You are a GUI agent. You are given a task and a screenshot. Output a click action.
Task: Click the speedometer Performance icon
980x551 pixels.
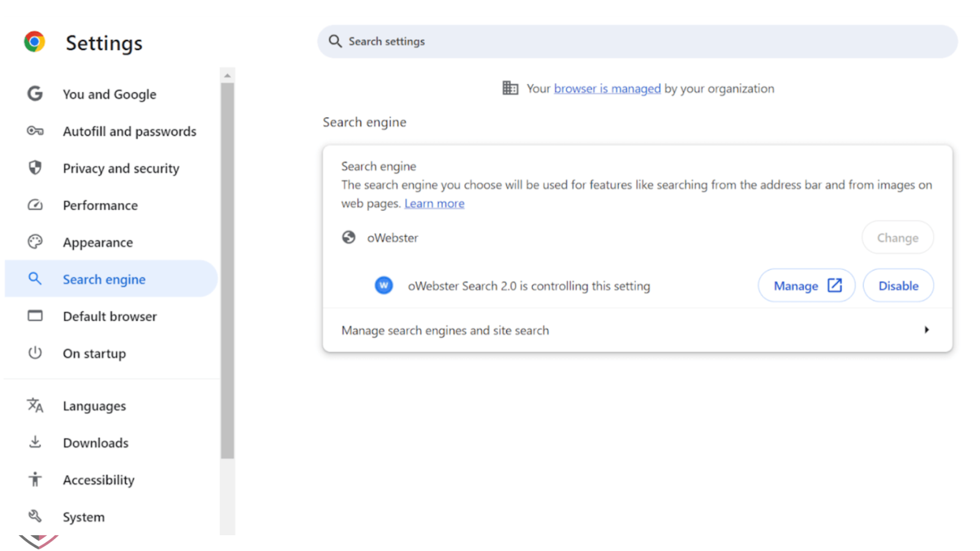pos(35,205)
